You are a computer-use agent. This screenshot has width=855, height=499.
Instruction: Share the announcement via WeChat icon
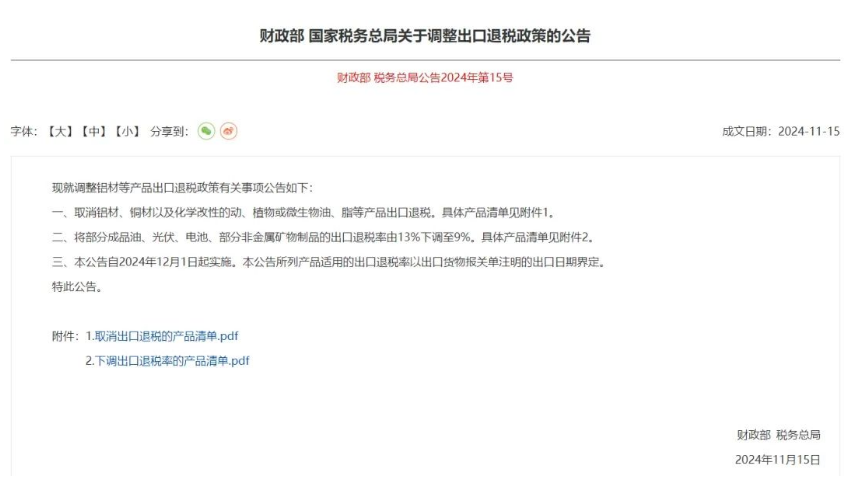point(206,131)
